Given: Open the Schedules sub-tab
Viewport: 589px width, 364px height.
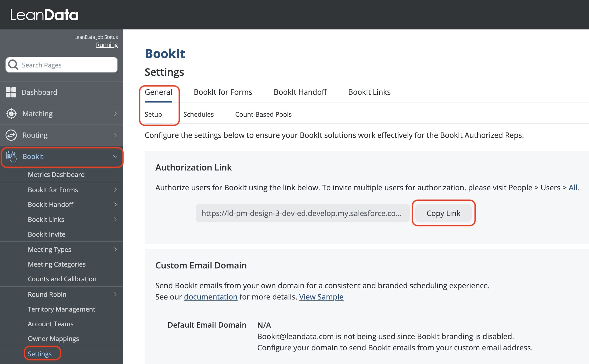Looking at the screenshot, I should coord(198,114).
